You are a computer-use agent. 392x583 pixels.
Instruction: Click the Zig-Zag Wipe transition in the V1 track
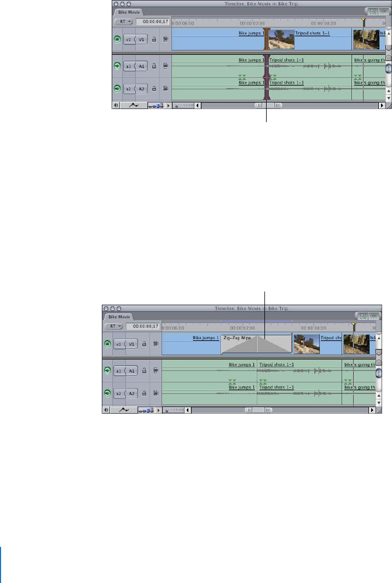tap(256, 344)
